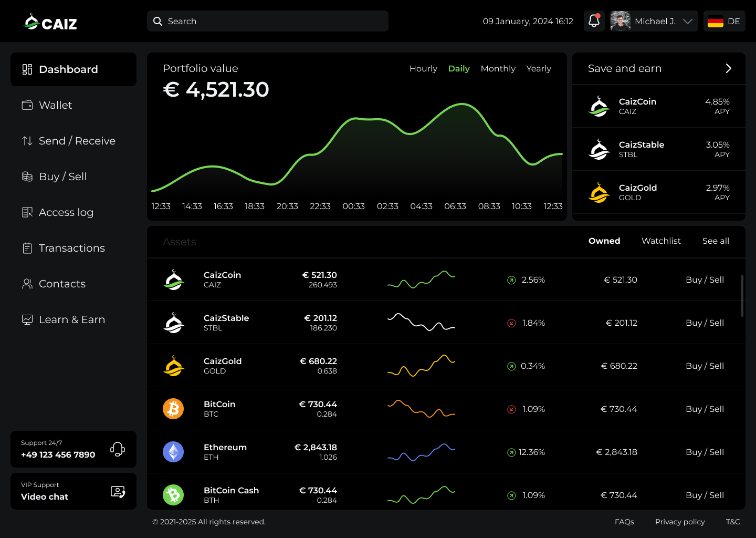Select the Transactions sidebar icon
This screenshot has height=538, width=756.
[27, 247]
